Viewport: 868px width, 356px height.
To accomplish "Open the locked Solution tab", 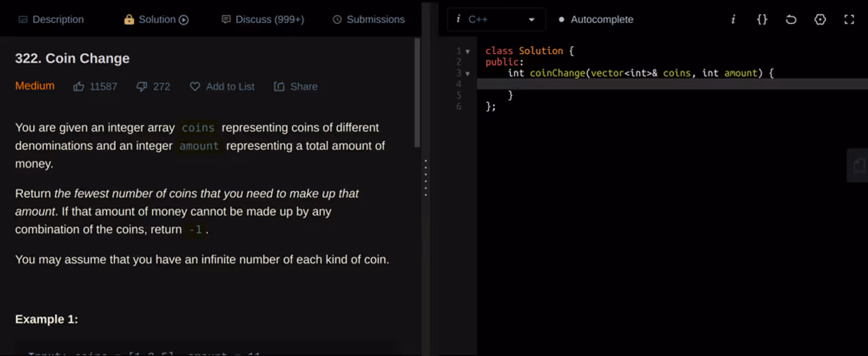I will tap(156, 20).
